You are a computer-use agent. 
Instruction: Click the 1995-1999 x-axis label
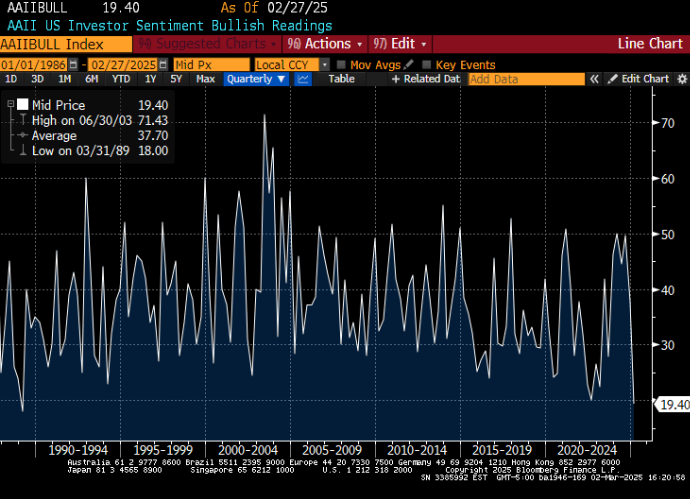click(x=163, y=450)
